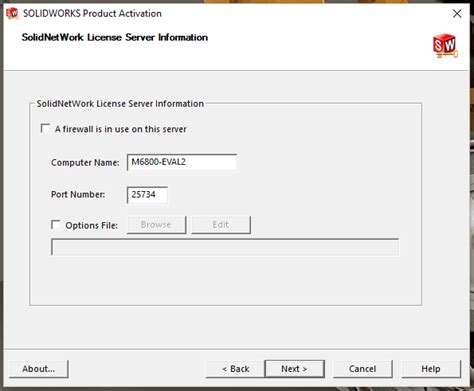Click the 'Computer Name:' label
Viewport: 474px width, 391px height.
click(x=85, y=163)
